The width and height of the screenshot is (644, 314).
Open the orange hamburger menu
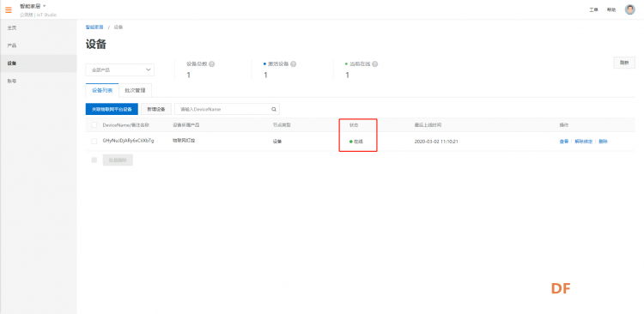tap(9, 9)
